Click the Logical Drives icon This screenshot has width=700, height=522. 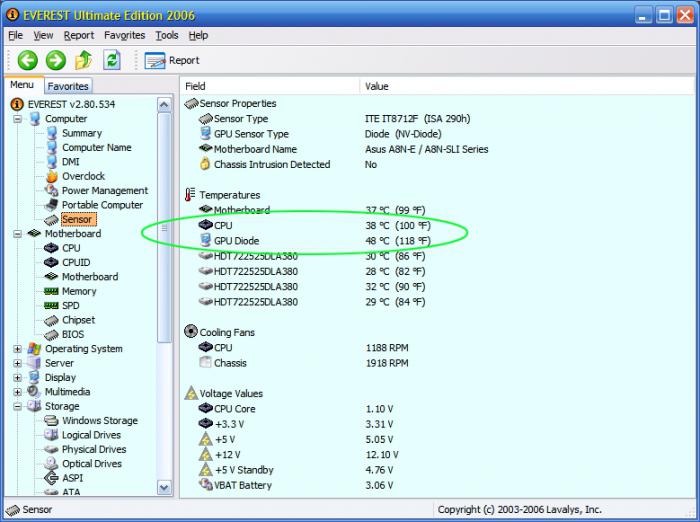click(x=51, y=435)
